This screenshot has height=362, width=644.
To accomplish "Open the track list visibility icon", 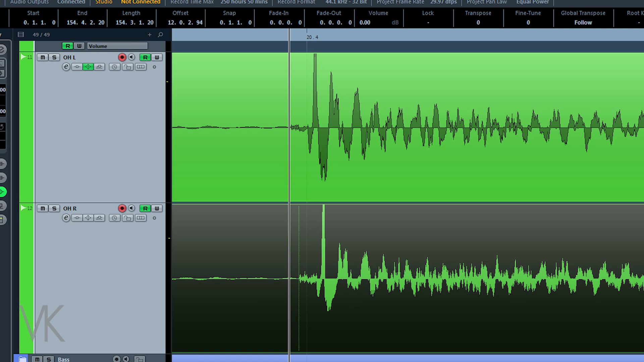I will point(21,35).
